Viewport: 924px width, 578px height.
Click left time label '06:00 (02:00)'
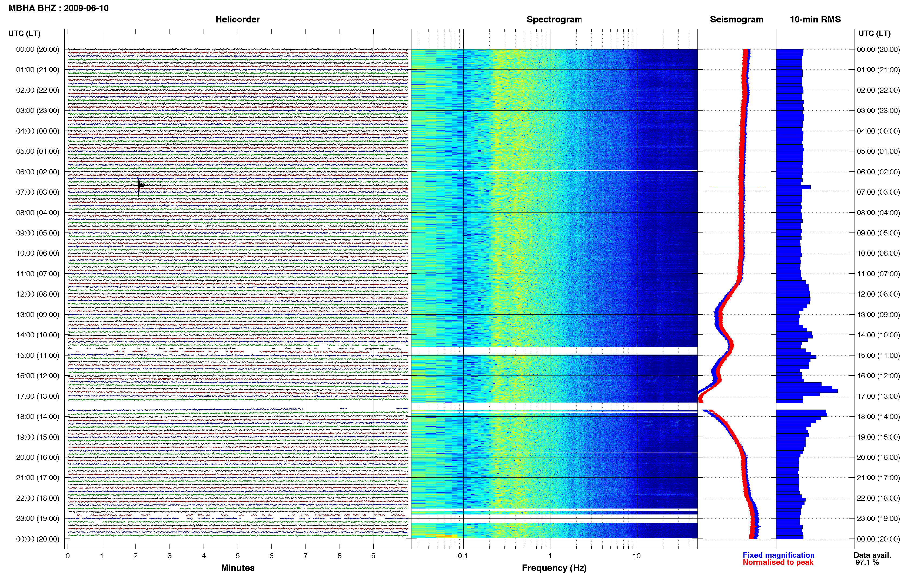pyautogui.click(x=38, y=172)
